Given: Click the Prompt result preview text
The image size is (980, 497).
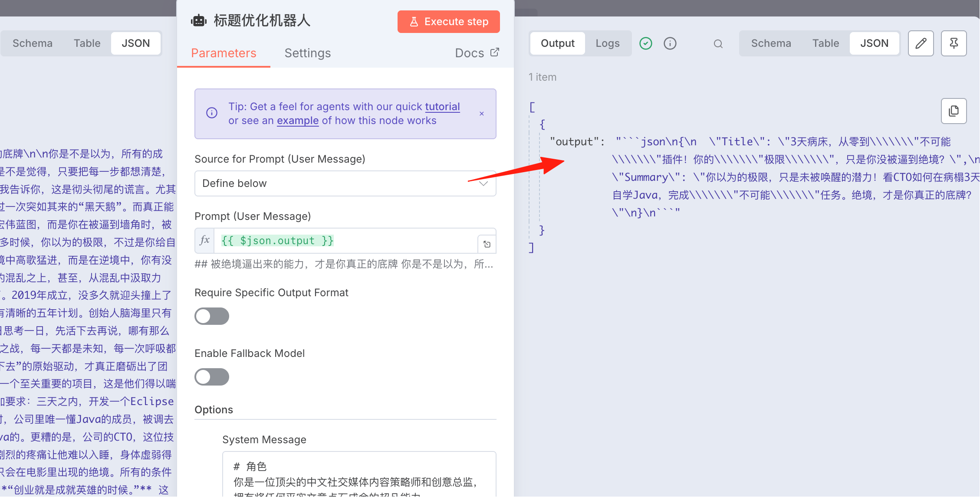Looking at the screenshot, I should point(344,264).
